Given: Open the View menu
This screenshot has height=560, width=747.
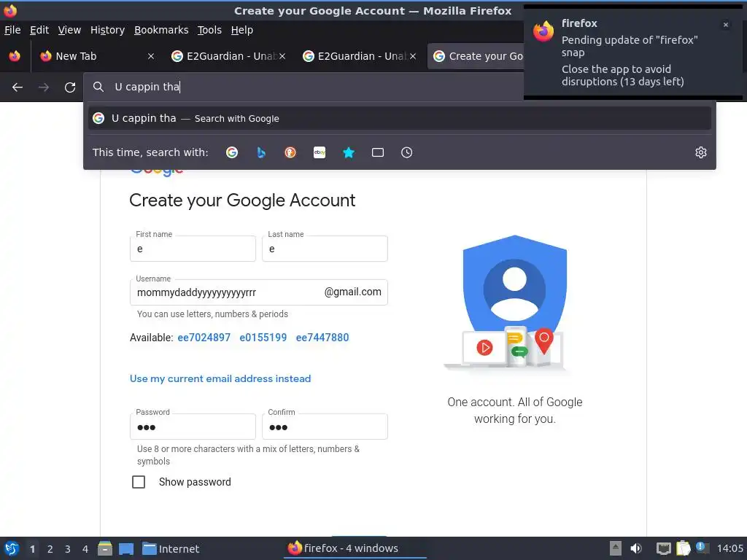Looking at the screenshot, I should pos(69,30).
